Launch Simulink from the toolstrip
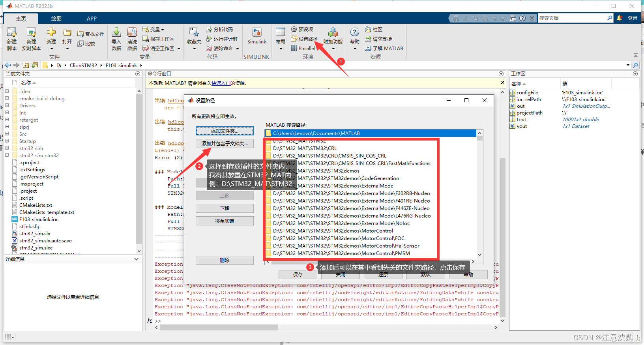Viewport: 644px width, 345px height. [257, 36]
